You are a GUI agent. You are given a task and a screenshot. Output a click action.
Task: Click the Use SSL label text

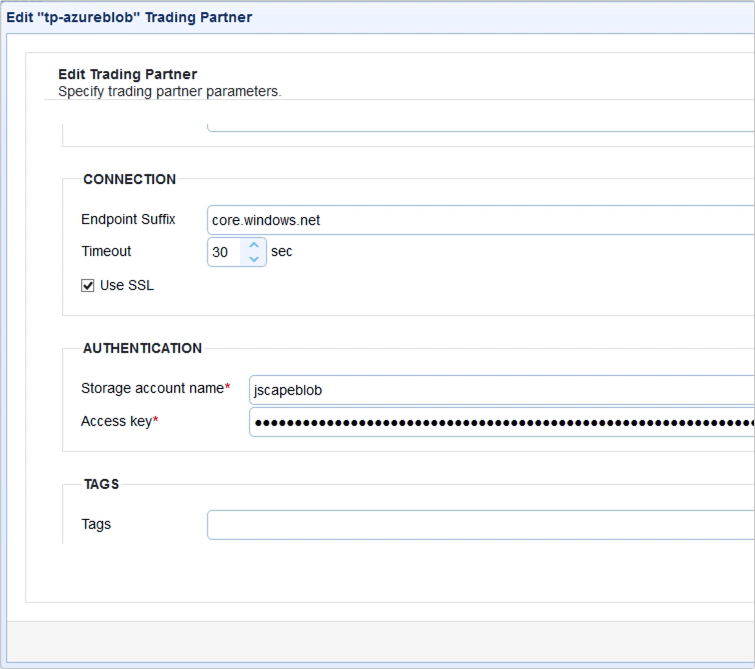[x=127, y=286]
